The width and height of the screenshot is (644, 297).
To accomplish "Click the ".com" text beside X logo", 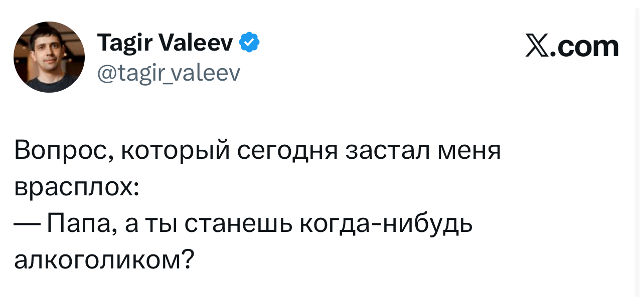I will pos(585,47).
